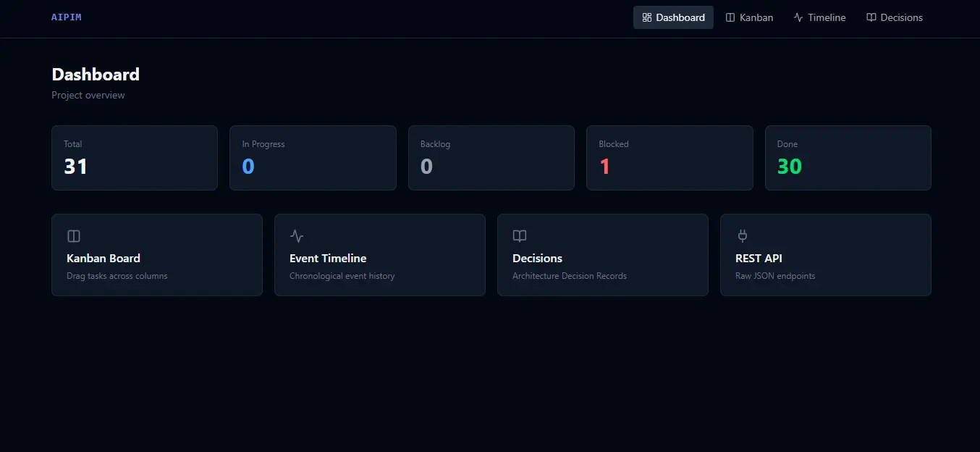Viewport: 980px width, 452px height.
Task: Click the open book icon on the Decisions card
Action: [519, 235]
